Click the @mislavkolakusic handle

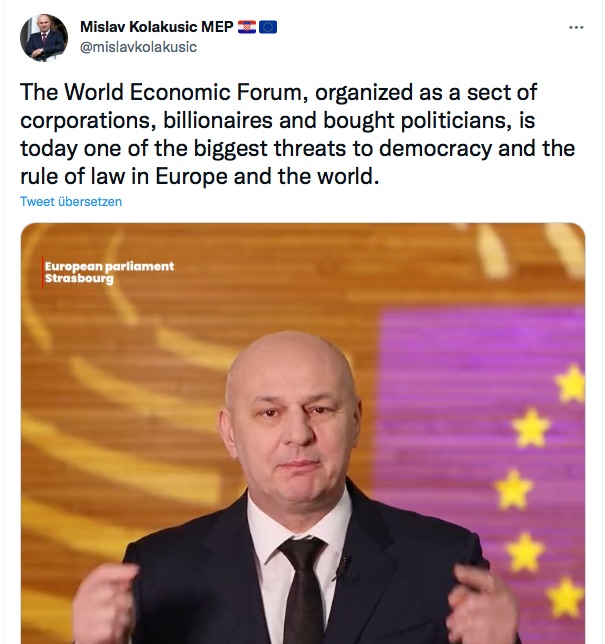(x=139, y=46)
